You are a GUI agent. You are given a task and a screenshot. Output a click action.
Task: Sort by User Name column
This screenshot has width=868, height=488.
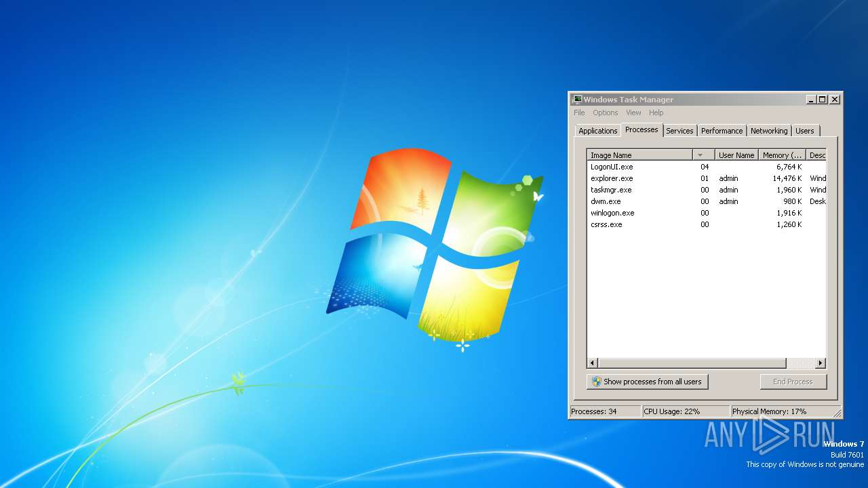tap(736, 155)
